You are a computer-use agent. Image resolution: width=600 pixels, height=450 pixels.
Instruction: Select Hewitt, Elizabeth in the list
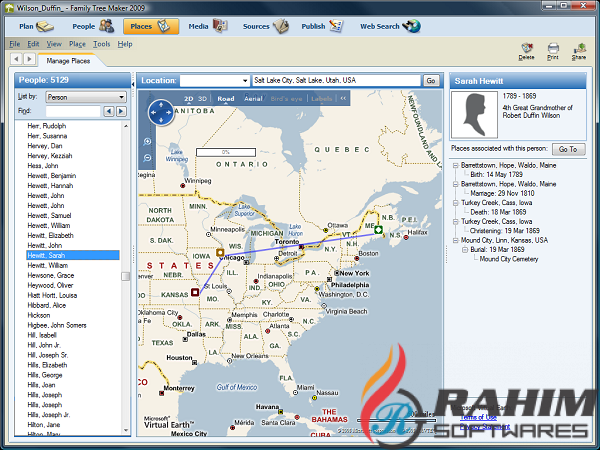(x=51, y=235)
